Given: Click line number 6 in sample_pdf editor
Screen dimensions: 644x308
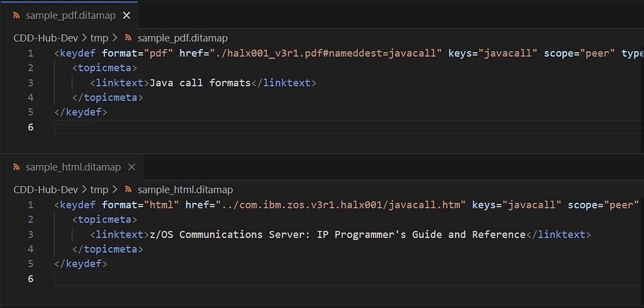Looking at the screenshot, I should click(x=30, y=127).
